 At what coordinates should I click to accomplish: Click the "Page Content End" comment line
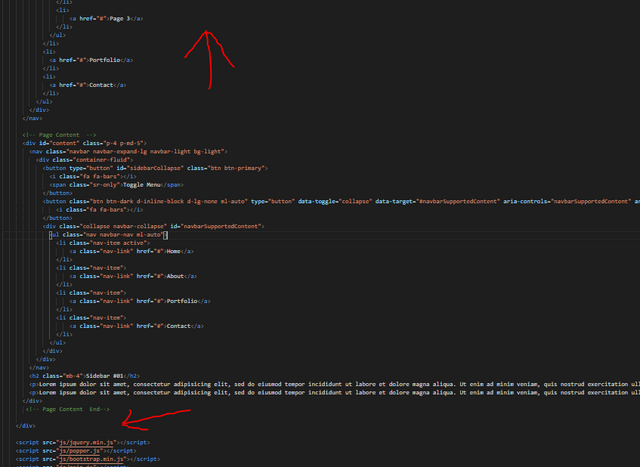click(68, 409)
